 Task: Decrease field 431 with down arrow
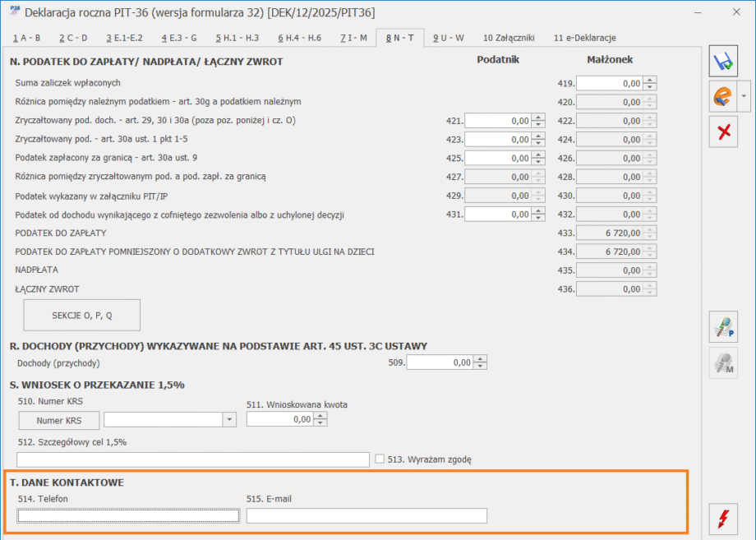538,218
